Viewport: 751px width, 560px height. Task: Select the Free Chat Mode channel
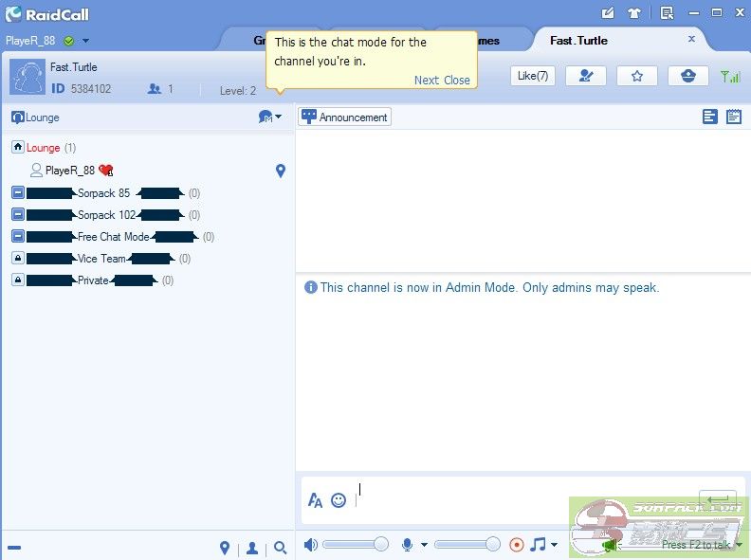coord(114,237)
